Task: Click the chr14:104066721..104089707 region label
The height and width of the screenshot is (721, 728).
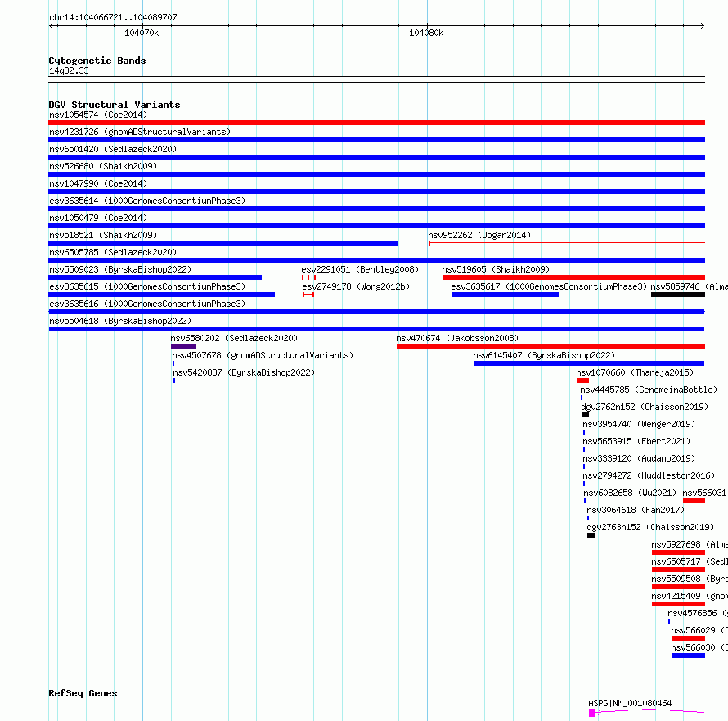Action: click(x=113, y=17)
